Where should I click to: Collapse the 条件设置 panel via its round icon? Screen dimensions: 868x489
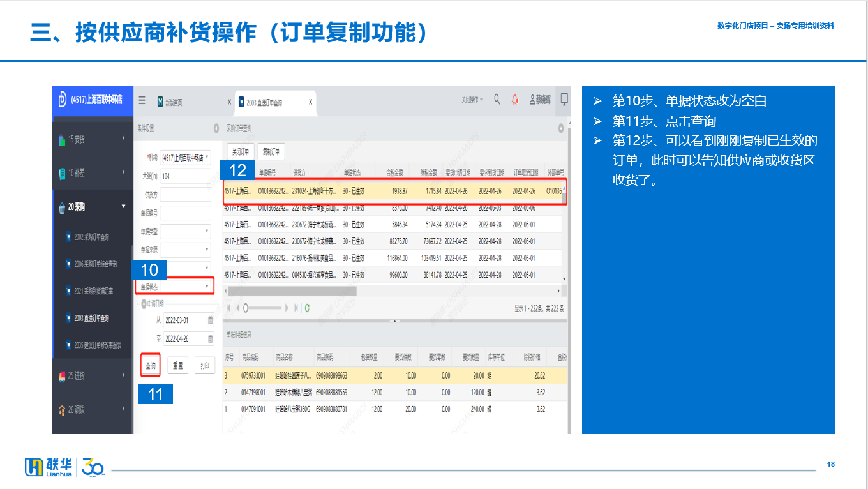[215, 128]
